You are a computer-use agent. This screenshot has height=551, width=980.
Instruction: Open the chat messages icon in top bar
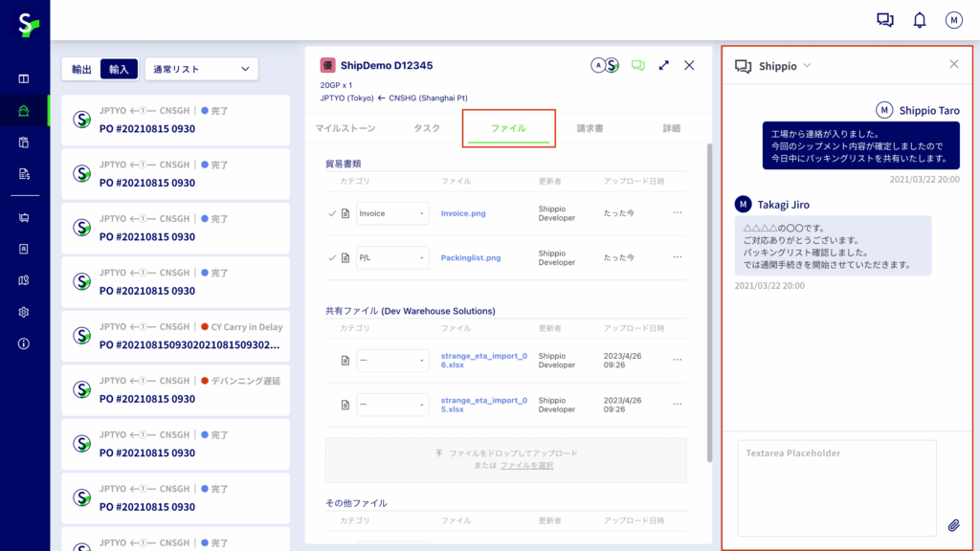885,20
